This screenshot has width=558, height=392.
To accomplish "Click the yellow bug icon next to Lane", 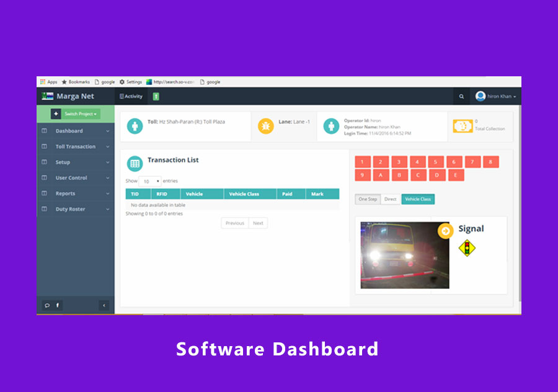I will click(266, 126).
